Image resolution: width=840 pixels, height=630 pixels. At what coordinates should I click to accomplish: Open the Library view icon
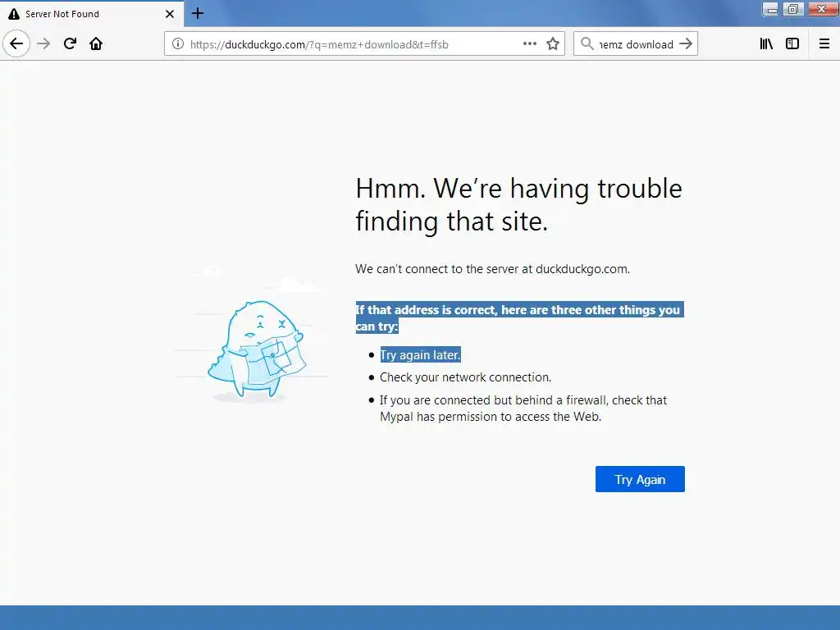coord(766,44)
